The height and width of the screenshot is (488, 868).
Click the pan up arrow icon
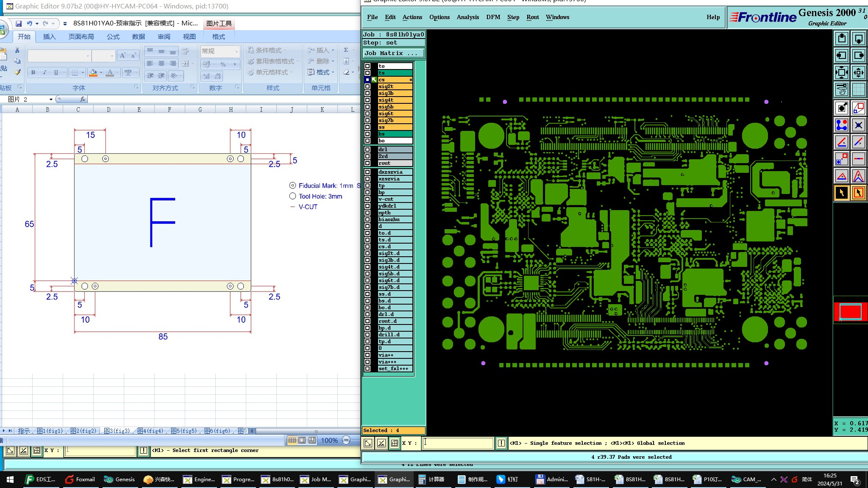(x=842, y=39)
